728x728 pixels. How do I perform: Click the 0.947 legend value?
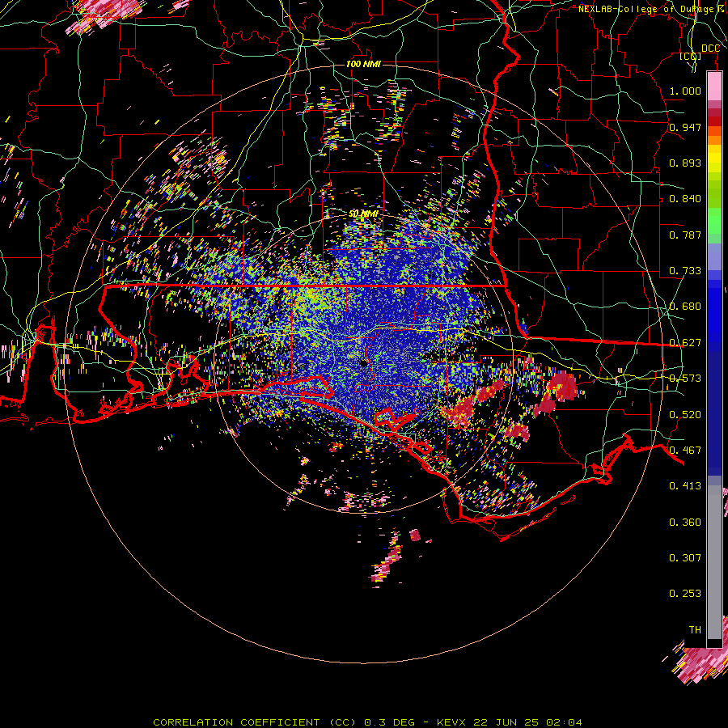(685, 127)
